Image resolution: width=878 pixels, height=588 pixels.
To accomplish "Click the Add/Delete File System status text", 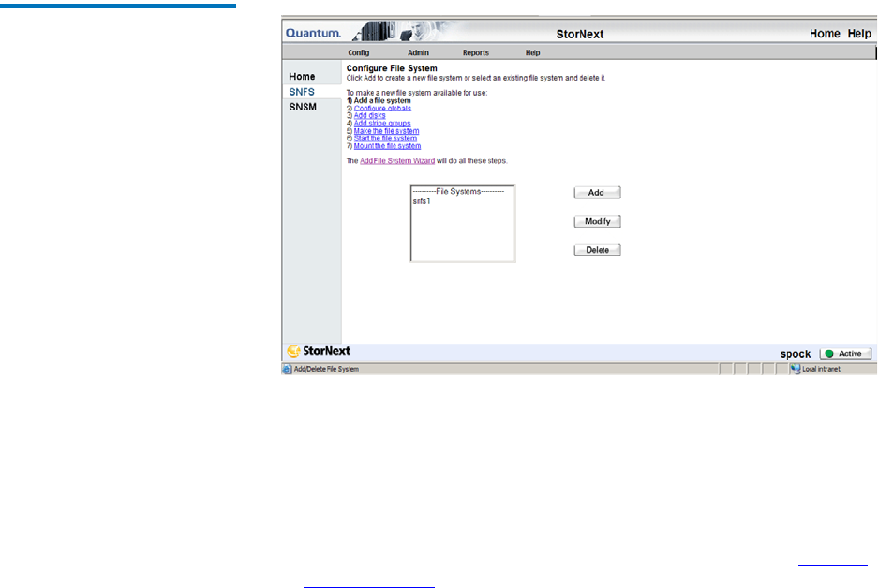I will click(326, 369).
